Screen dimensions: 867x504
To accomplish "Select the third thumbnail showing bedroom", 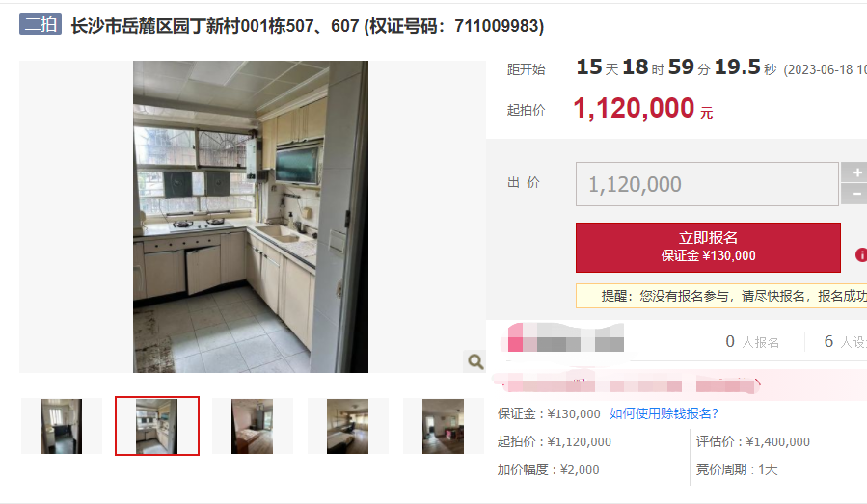I will (252, 426).
